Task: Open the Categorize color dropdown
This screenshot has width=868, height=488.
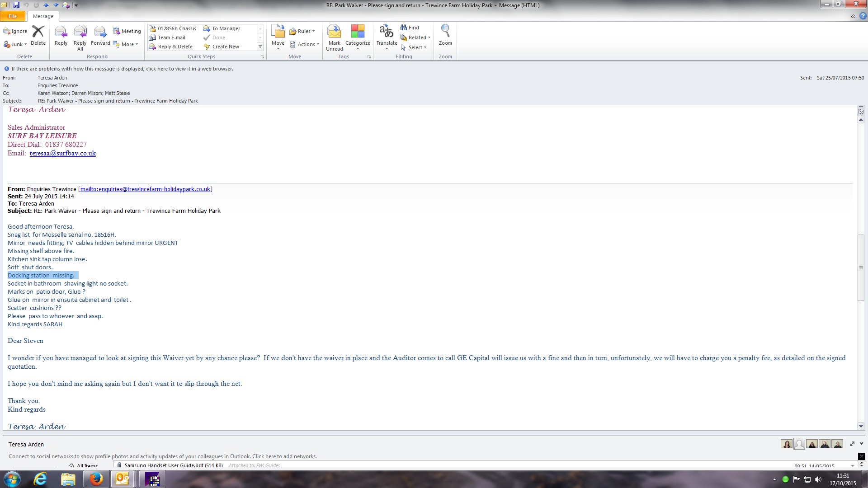Action: (358, 37)
